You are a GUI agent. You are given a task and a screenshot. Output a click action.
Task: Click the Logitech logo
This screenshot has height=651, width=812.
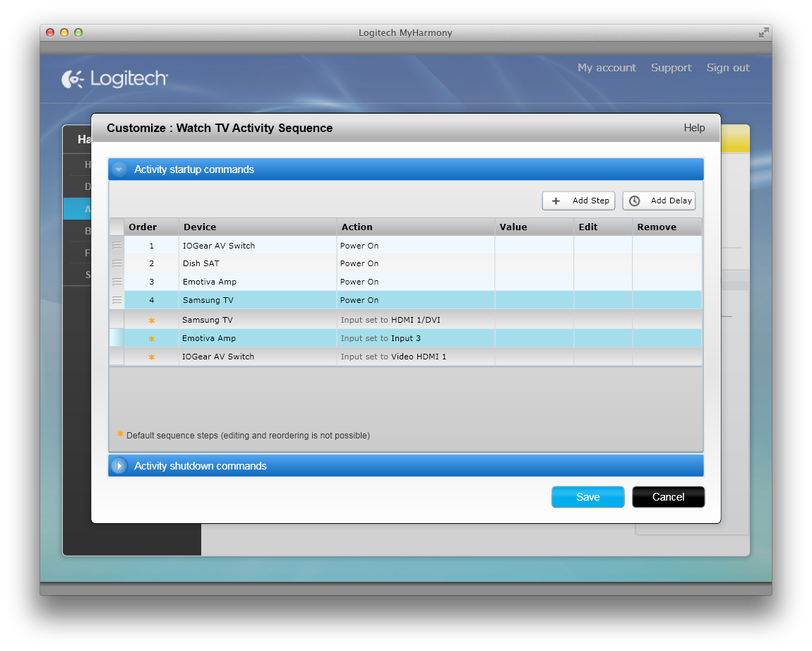(x=114, y=79)
